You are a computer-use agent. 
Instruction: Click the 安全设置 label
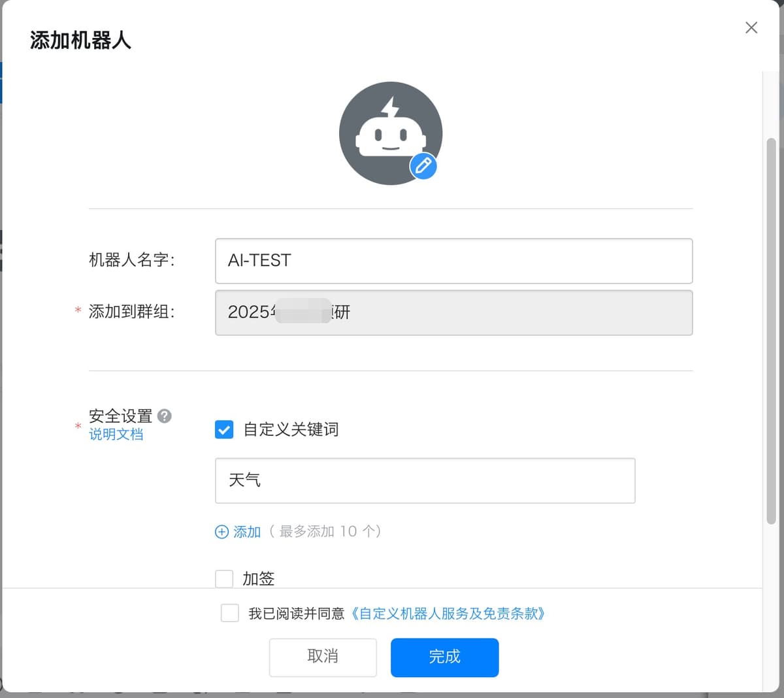point(120,416)
